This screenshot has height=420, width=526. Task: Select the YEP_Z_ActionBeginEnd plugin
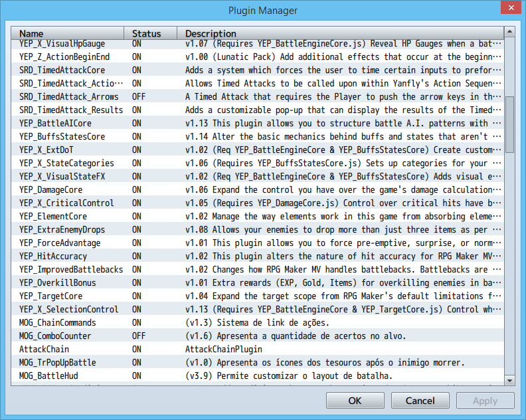[x=257, y=56]
